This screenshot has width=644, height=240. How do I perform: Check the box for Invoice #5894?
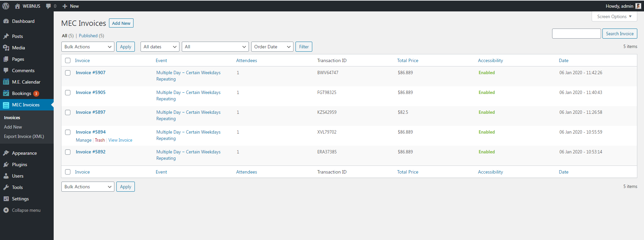coord(68,132)
